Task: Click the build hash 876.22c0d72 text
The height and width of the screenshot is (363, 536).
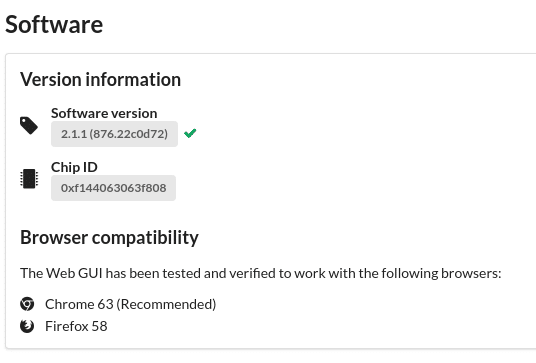Action: pos(129,134)
